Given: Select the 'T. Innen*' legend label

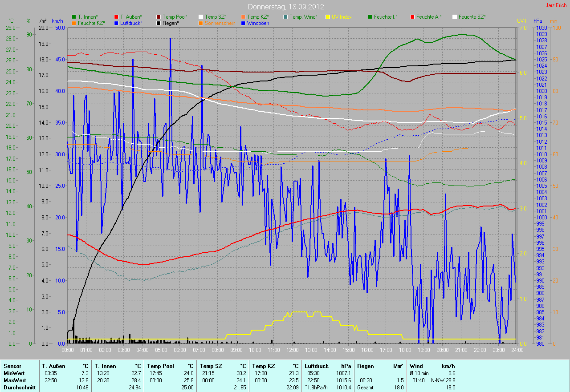Looking at the screenshot, I should pyautogui.click(x=88, y=17).
